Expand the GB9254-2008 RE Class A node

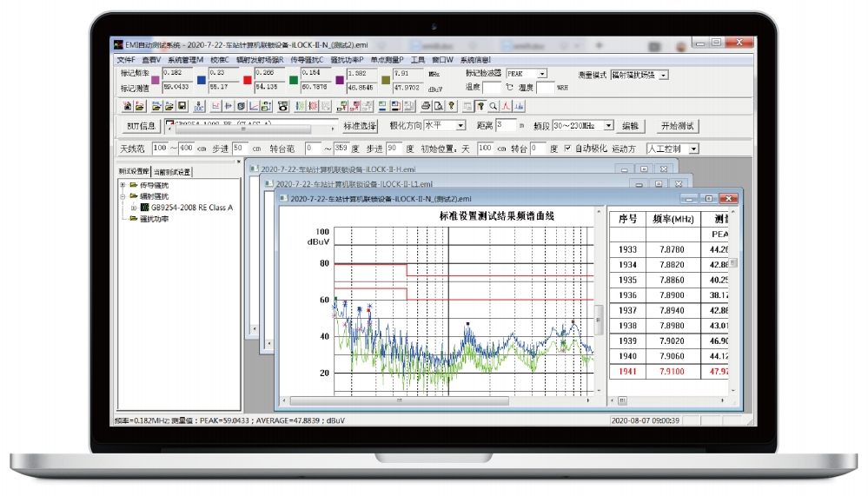pyautogui.click(x=133, y=208)
